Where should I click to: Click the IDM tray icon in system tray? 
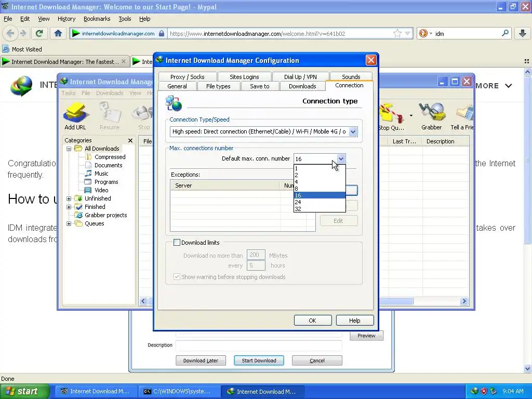click(x=474, y=391)
